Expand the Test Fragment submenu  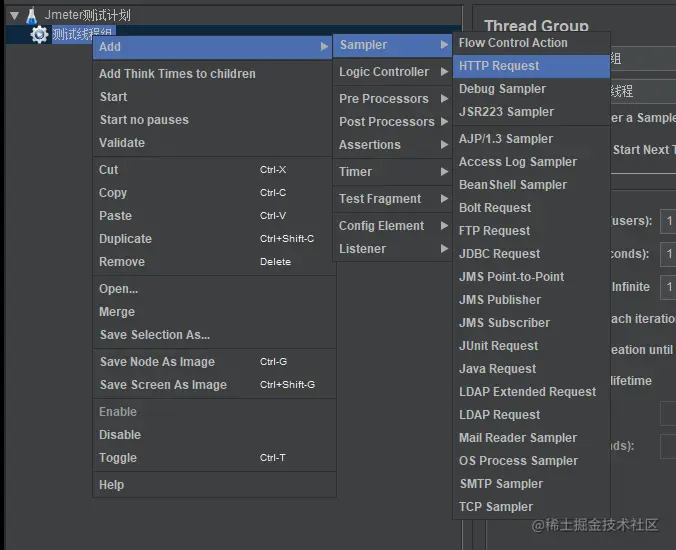393,199
